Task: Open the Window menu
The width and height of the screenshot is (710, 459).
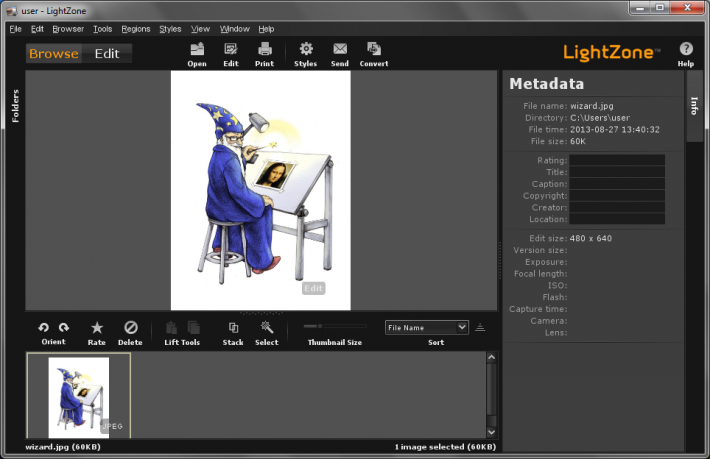Action: pyautogui.click(x=235, y=29)
